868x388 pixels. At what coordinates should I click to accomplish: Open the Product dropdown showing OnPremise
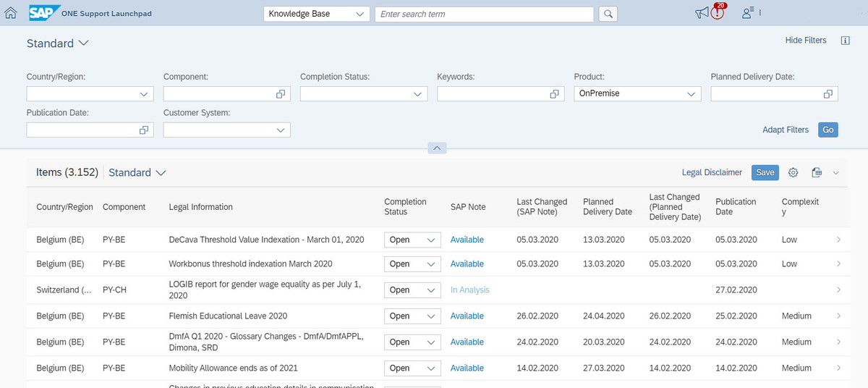[x=692, y=94]
